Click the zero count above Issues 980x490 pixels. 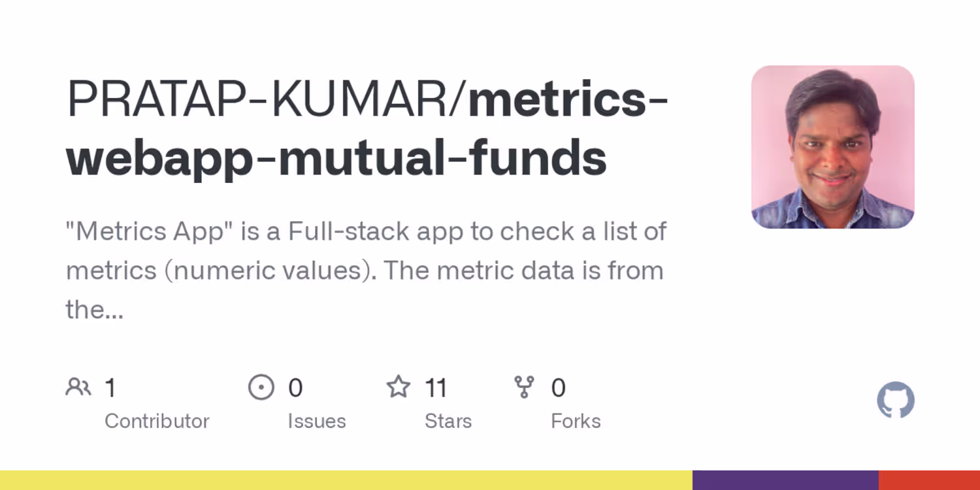295,388
